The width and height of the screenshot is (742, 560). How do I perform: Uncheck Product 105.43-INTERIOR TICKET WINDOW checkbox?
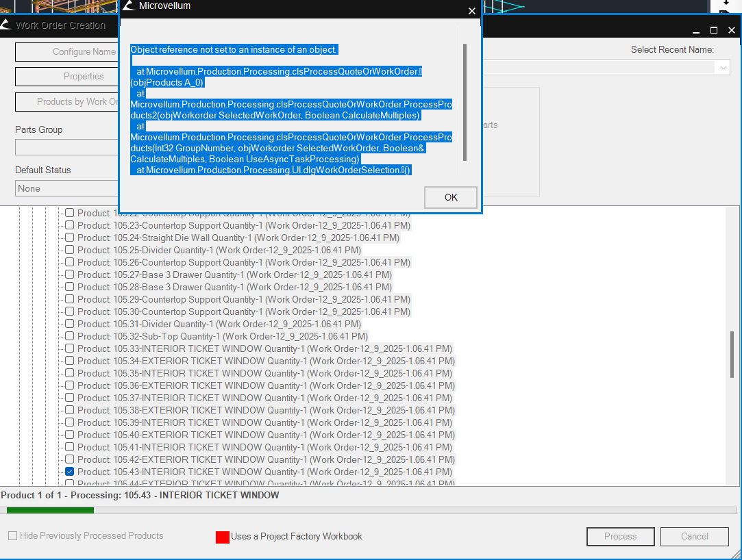click(70, 472)
